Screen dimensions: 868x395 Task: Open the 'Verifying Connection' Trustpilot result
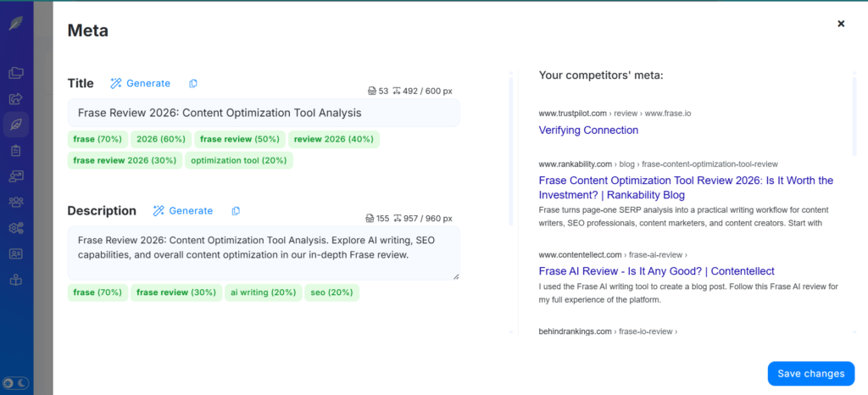(x=588, y=131)
